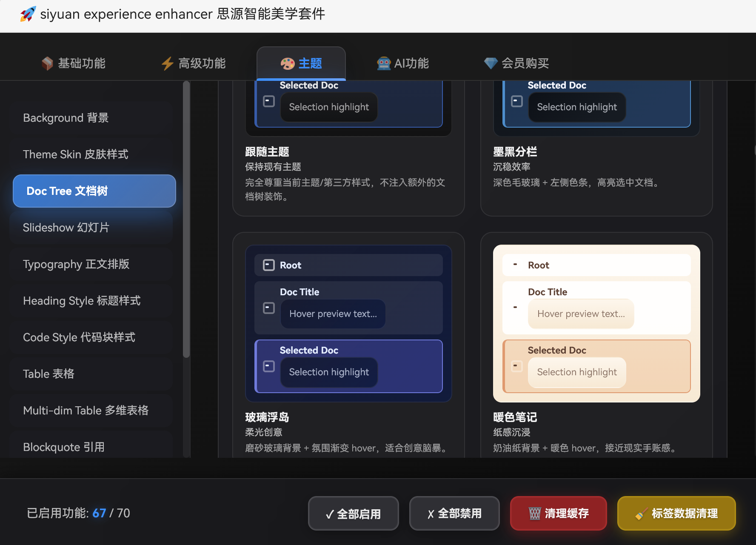
Task: Click the trash basket icon on 清理缓存
Action: point(534,514)
